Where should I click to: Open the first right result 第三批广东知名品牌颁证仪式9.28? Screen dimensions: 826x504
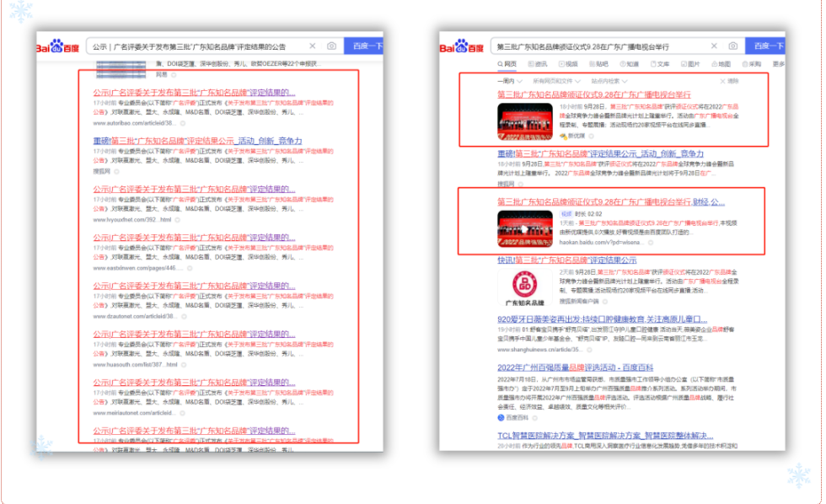click(593, 94)
